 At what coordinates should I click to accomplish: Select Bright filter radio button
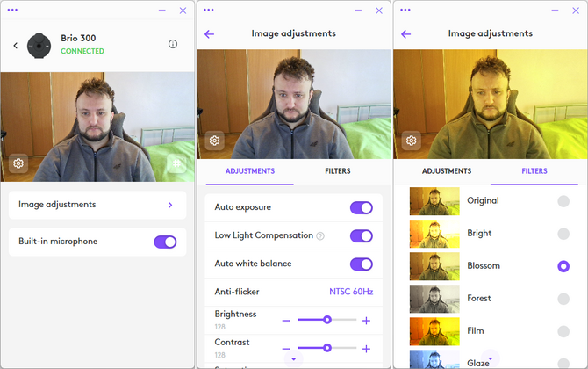click(x=563, y=234)
